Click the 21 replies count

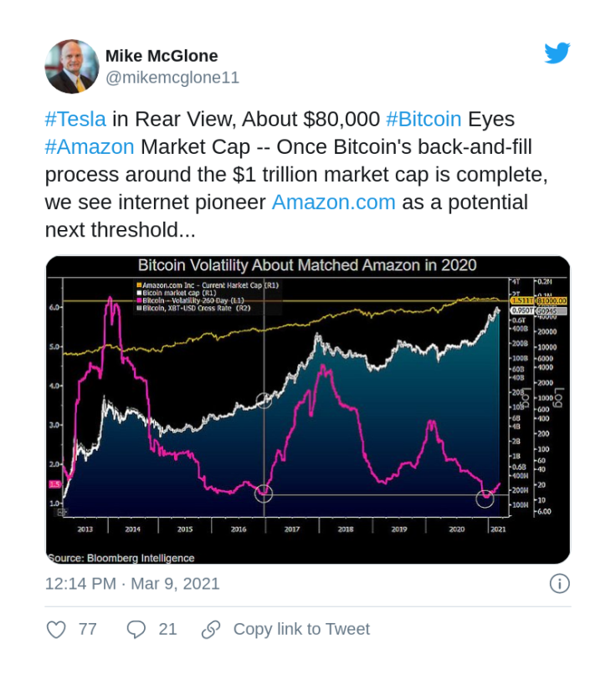tap(167, 629)
